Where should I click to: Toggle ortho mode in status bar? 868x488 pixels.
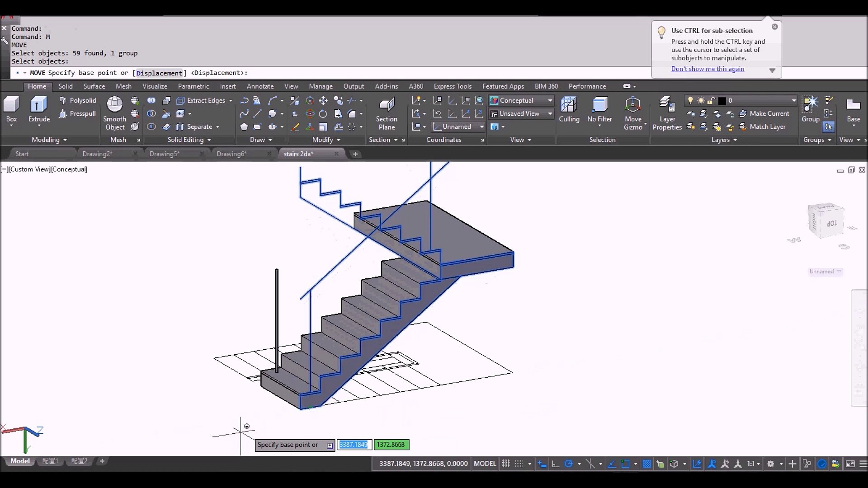point(556,464)
